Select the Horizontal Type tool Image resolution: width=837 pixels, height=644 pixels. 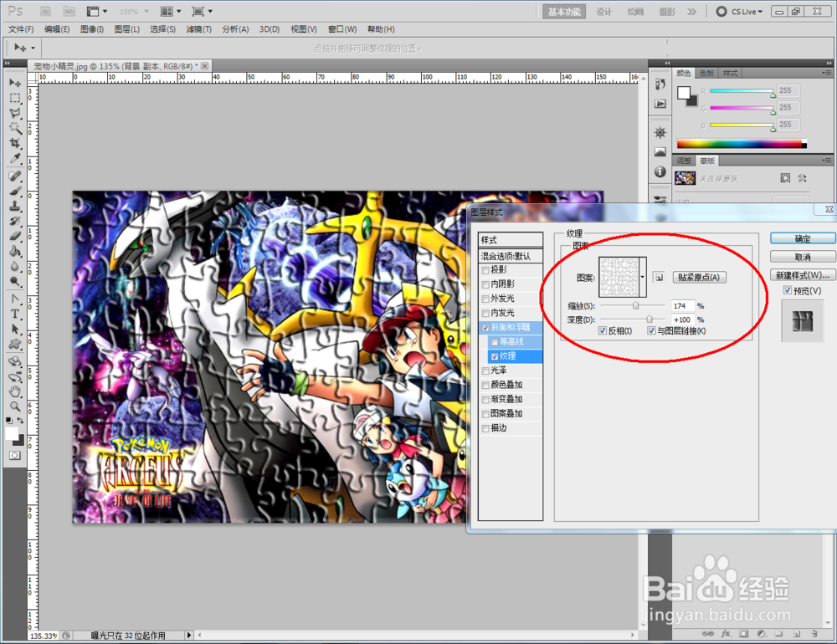15,314
